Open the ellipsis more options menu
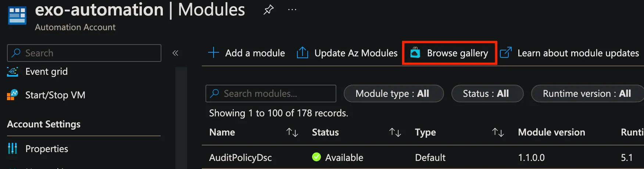 pos(292,10)
